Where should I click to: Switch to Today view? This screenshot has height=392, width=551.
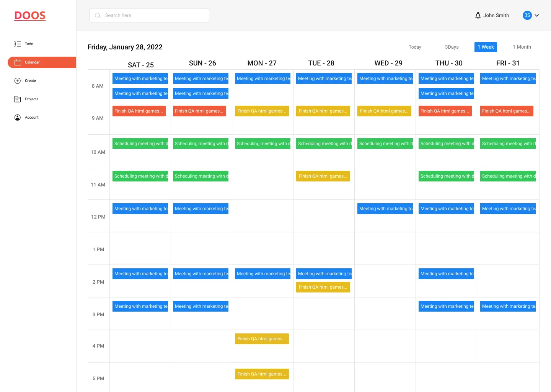pyautogui.click(x=415, y=47)
